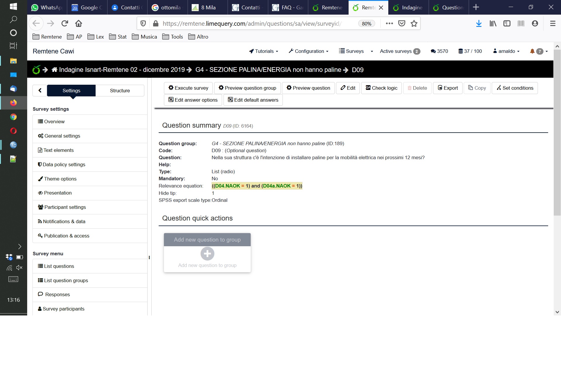This screenshot has width=561, height=392.
Task: Open Participant settings in sidebar
Action: tap(65, 207)
